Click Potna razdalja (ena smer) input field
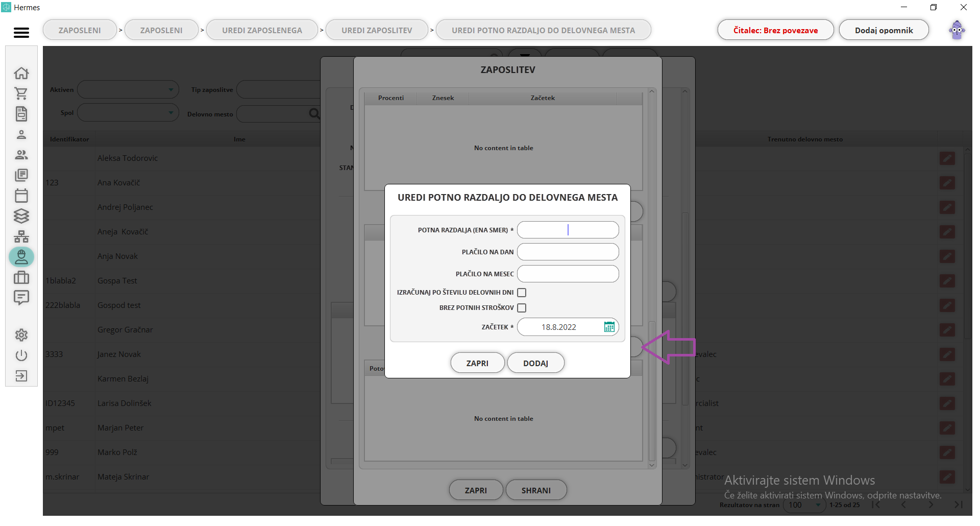Image resolution: width=980 pixels, height=526 pixels. click(x=568, y=230)
